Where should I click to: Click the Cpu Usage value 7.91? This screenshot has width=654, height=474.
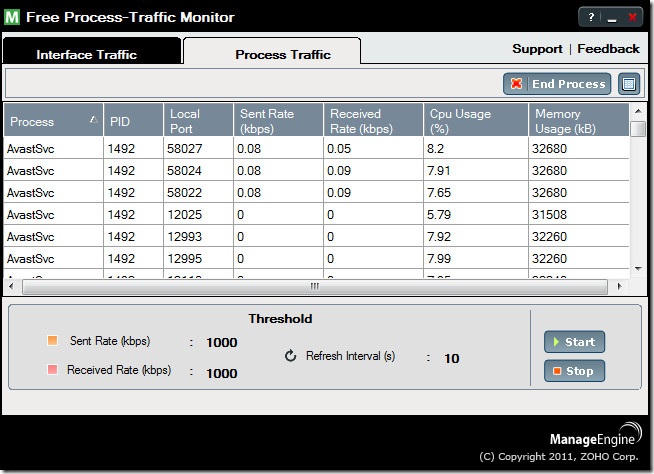[439, 171]
